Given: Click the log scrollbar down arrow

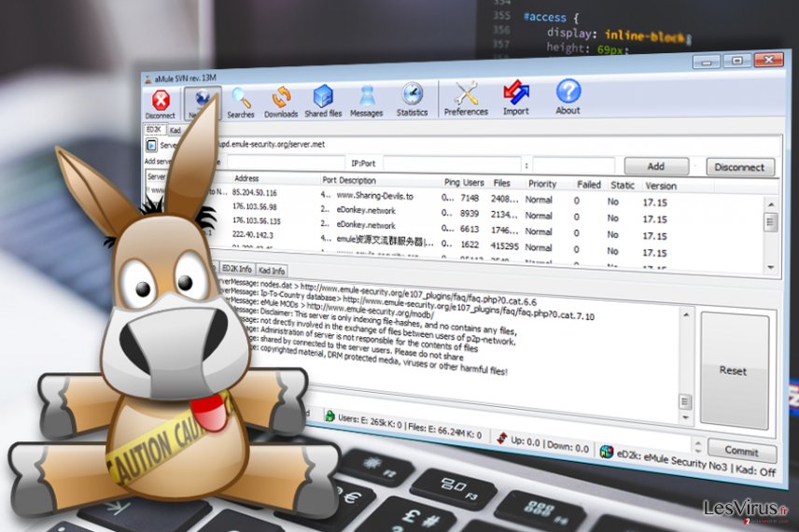Looking at the screenshot, I should click(x=686, y=418).
